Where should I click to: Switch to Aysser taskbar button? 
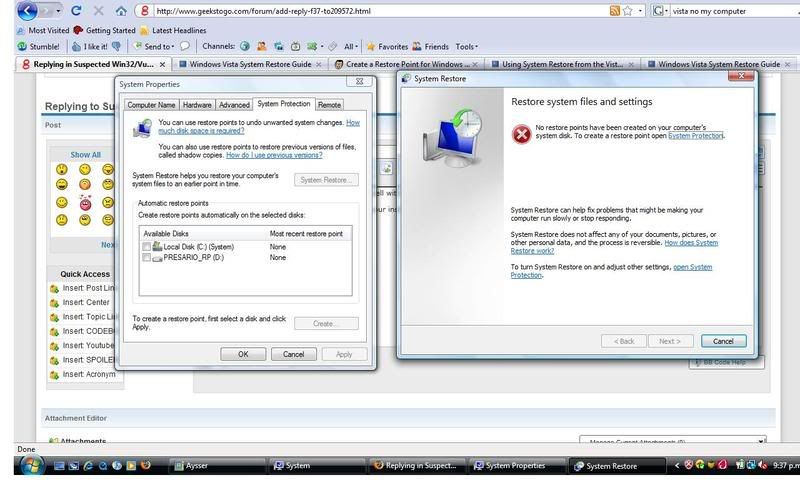217,465
